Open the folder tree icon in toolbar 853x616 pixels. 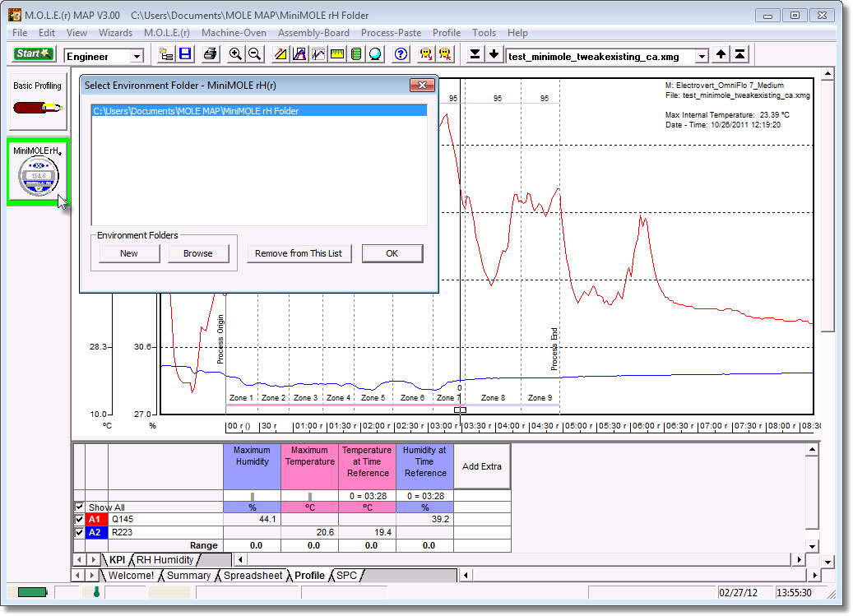[166, 54]
